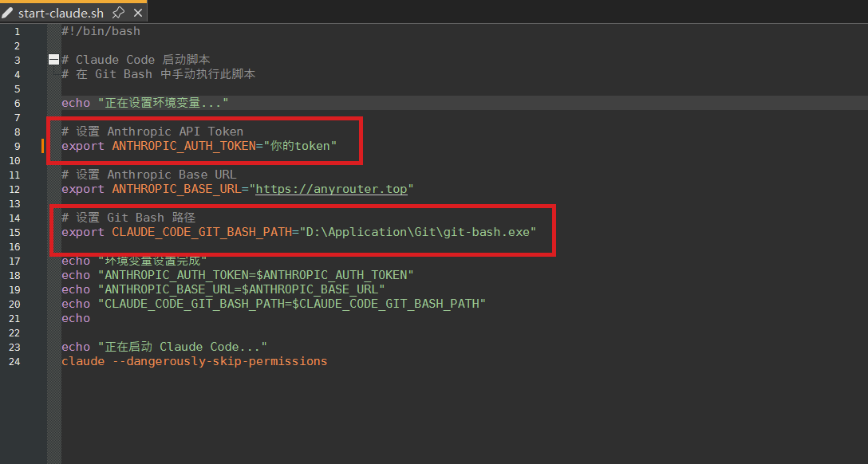Click line number 1 in the gutter
The width and height of the screenshot is (868, 464).
17,31
